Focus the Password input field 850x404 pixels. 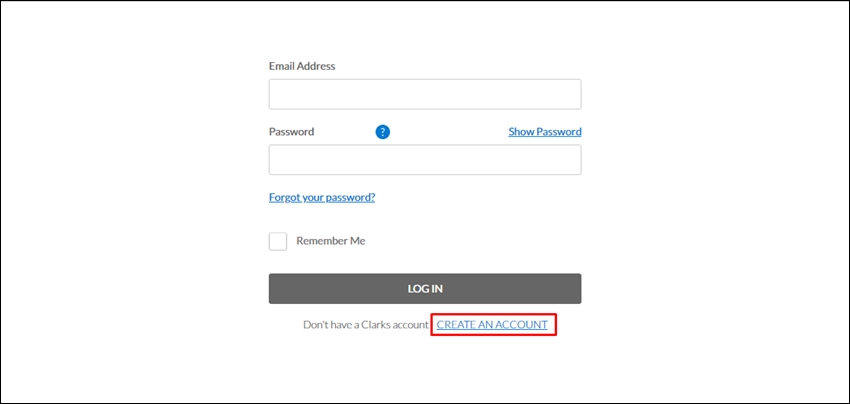tap(425, 159)
